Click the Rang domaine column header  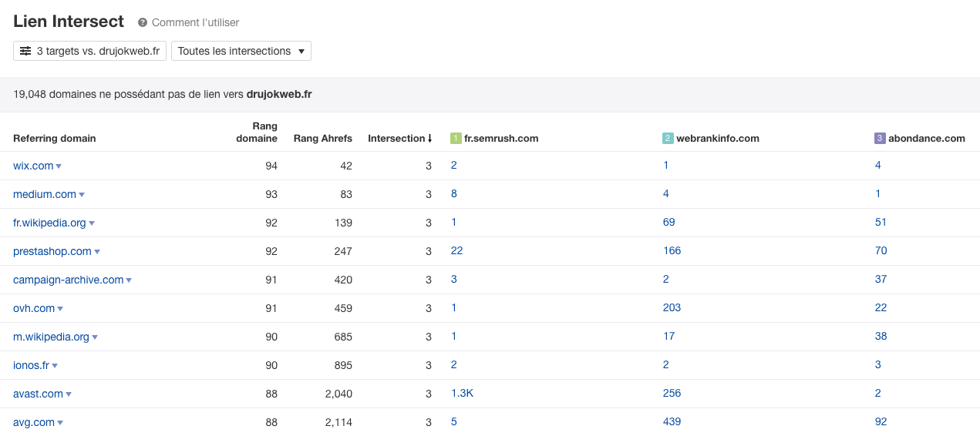(x=257, y=132)
